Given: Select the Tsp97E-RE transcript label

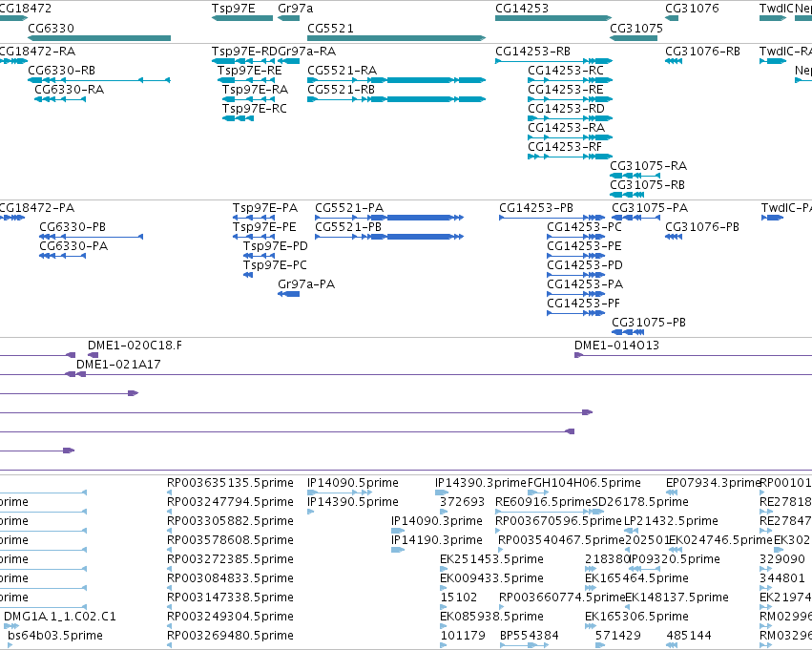Looking at the screenshot, I should [250, 71].
